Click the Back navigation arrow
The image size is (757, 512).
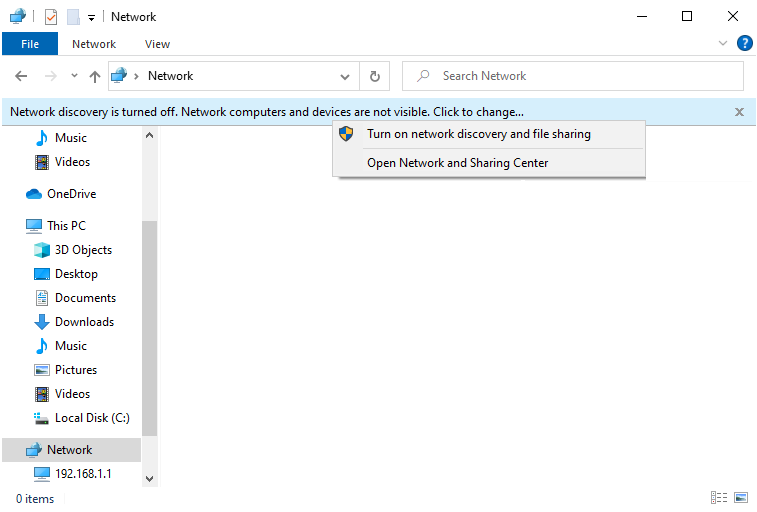tap(21, 76)
